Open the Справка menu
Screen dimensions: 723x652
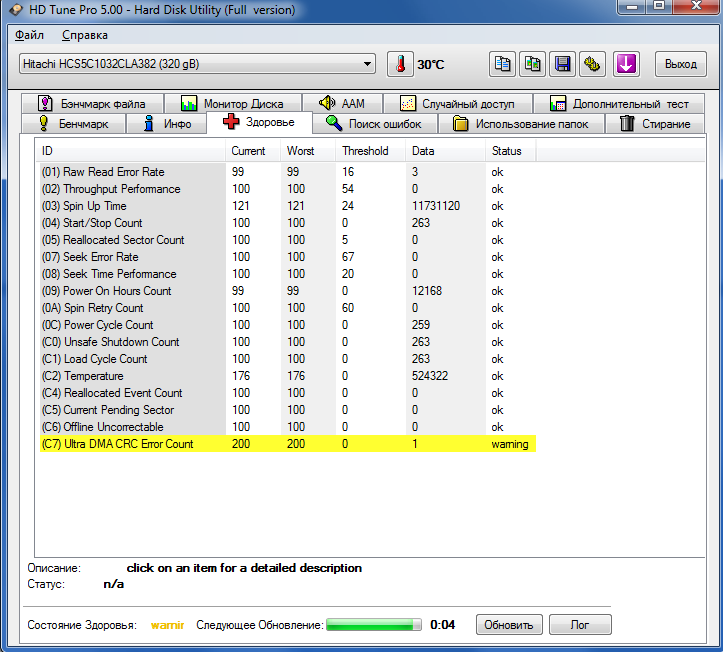[x=85, y=35]
